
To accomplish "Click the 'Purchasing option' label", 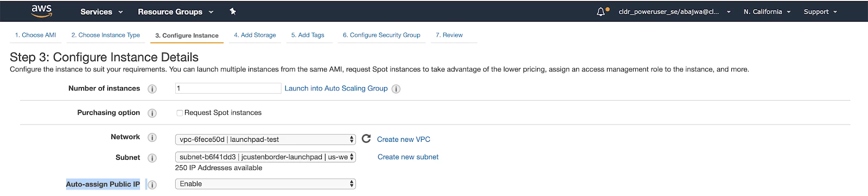I will tap(108, 113).
